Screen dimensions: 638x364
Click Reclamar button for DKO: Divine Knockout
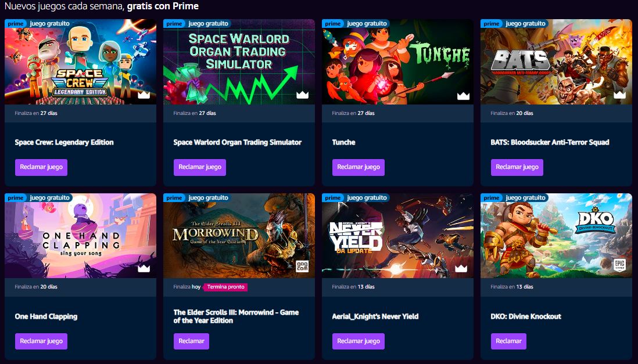pyautogui.click(x=508, y=341)
